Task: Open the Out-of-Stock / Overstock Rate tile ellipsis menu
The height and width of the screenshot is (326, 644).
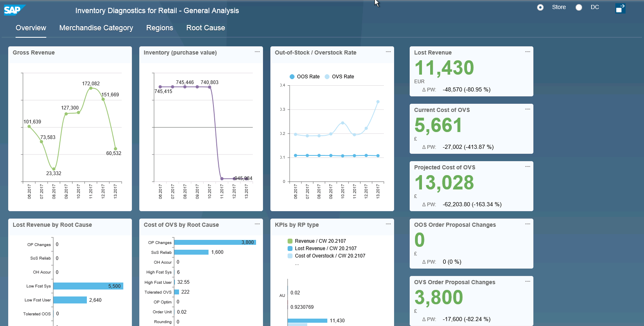Action: (388, 52)
